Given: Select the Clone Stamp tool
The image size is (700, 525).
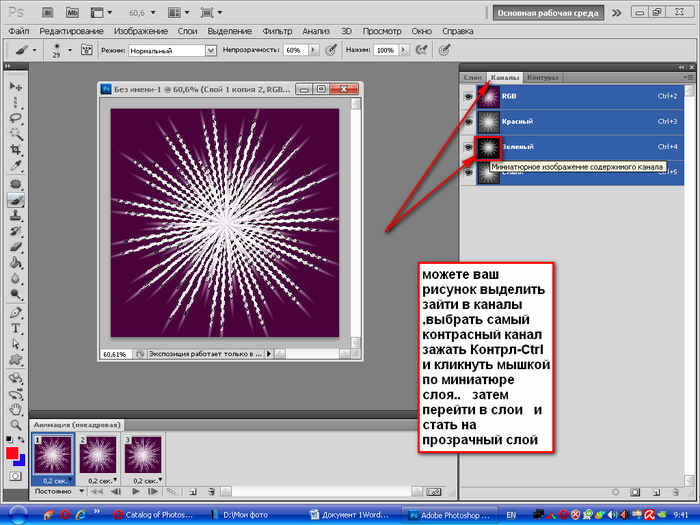Looking at the screenshot, I should point(16,216).
